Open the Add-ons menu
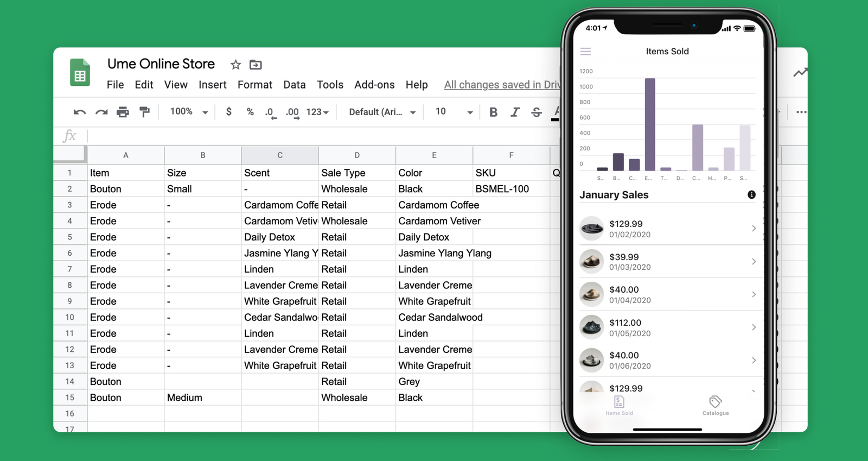Viewport: 868px width, 461px height. click(374, 85)
